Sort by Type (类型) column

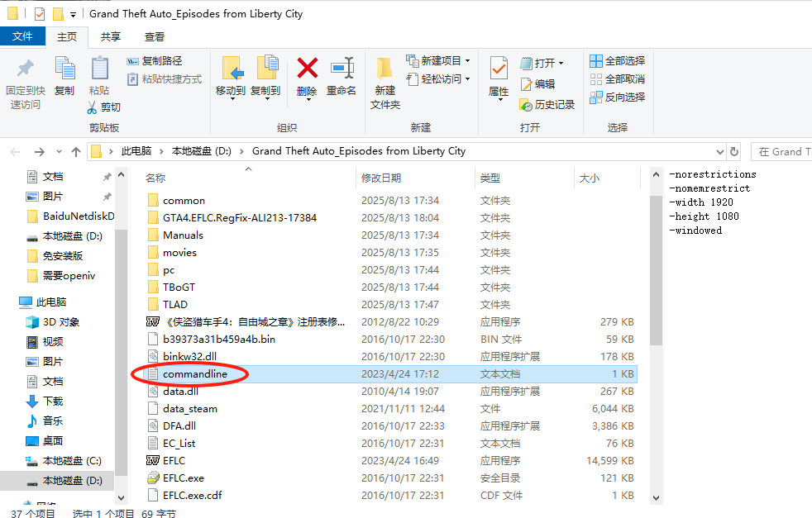tap(490, 178)
